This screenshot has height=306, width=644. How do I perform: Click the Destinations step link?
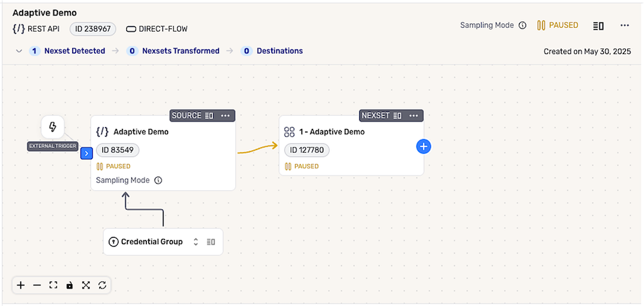click(279, 51)
